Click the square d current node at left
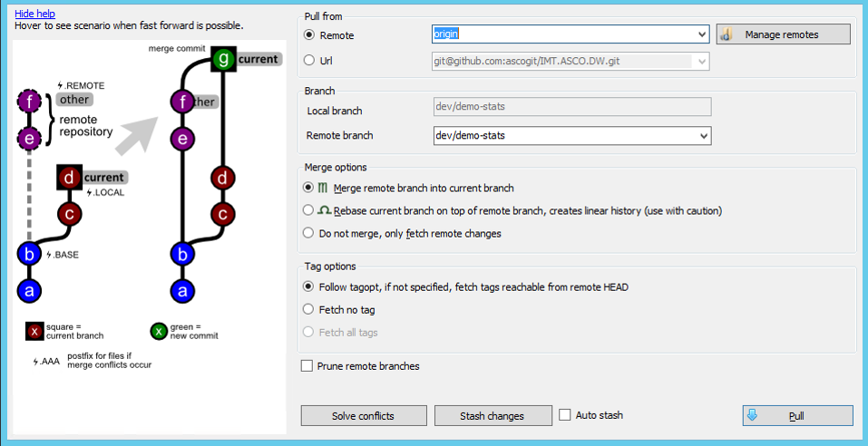868x446 pixels. 69,178
